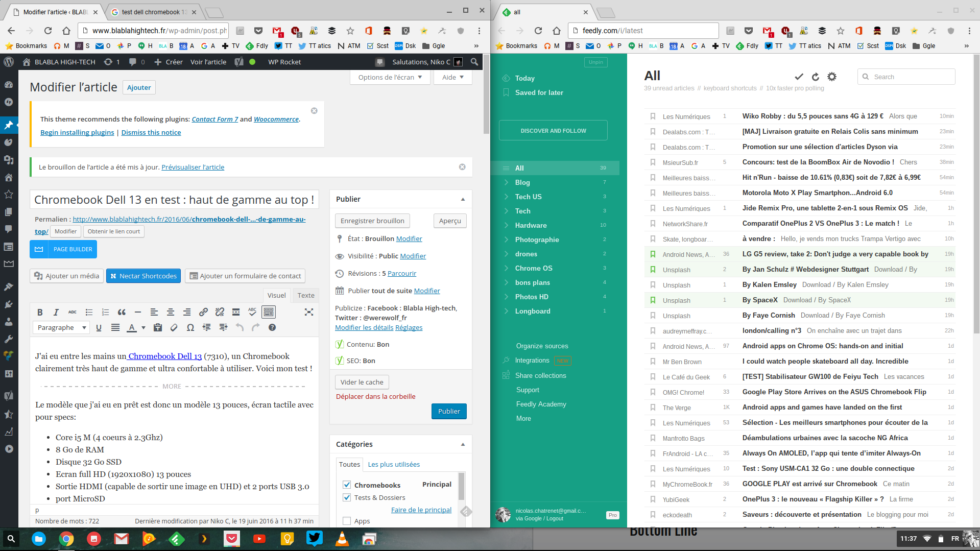Check the Chromebooks category checkbox
The image size is (980, 551).
tap(347, 485)
